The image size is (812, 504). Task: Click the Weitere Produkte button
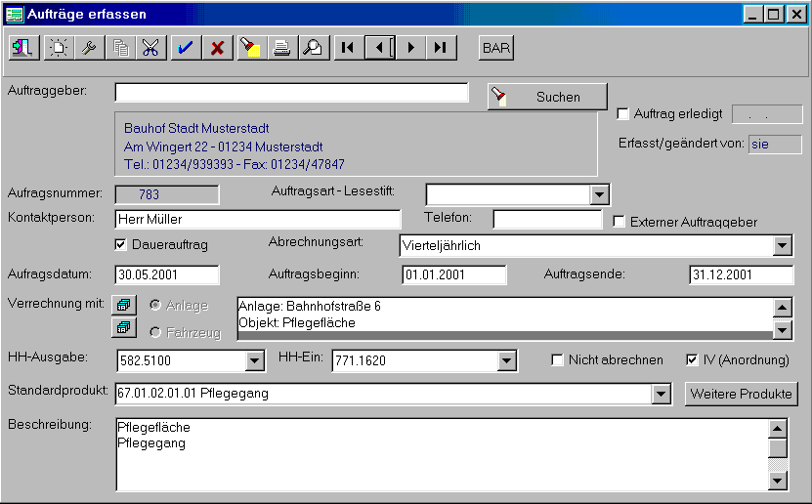pos(741,395)
